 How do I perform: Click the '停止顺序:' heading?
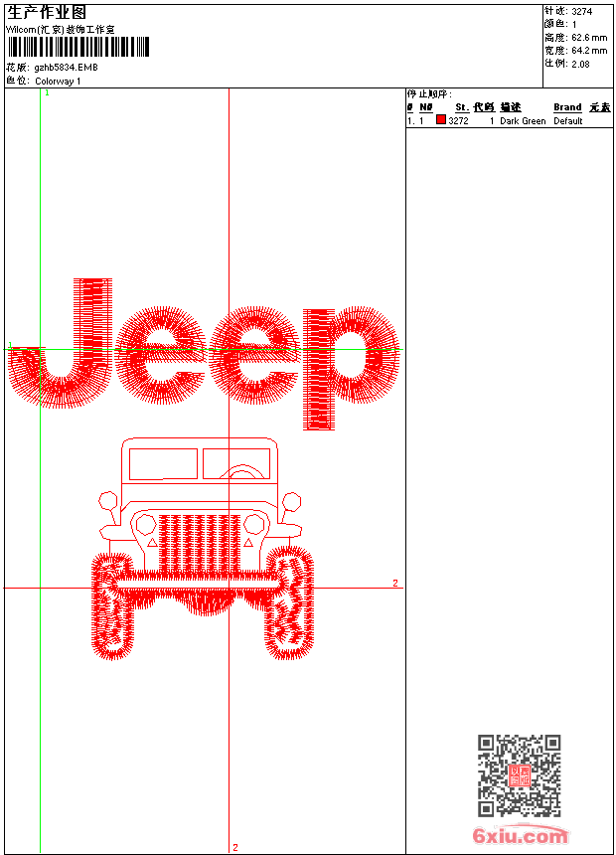[429, 93]
